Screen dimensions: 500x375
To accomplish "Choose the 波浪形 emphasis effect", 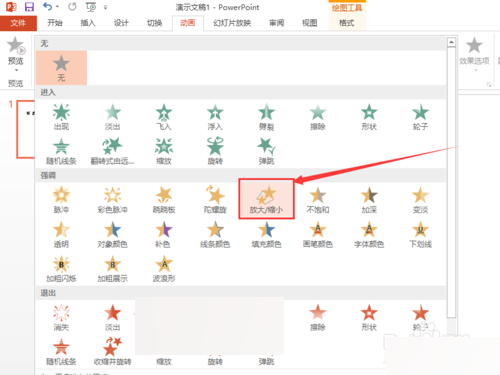I will 164,269.
